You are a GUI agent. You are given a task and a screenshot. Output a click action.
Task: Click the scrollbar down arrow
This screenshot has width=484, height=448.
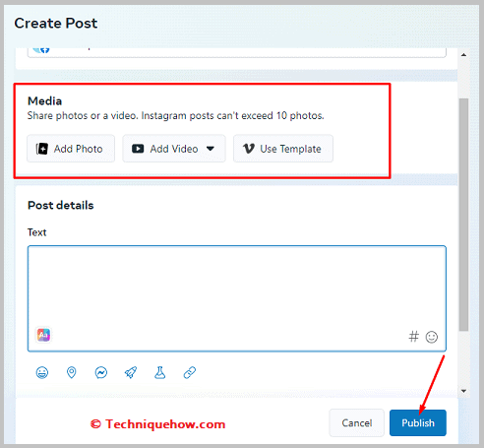(x=463, y=391)
